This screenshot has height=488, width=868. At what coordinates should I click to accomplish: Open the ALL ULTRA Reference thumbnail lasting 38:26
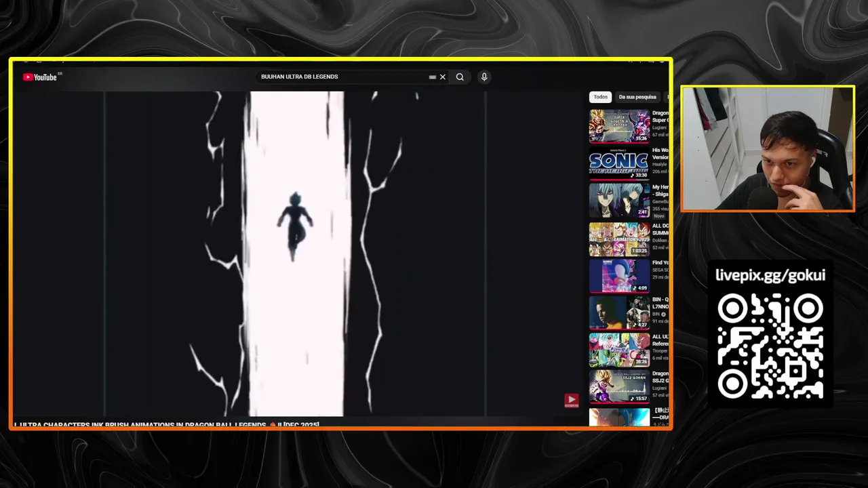[x=619, y=350]
